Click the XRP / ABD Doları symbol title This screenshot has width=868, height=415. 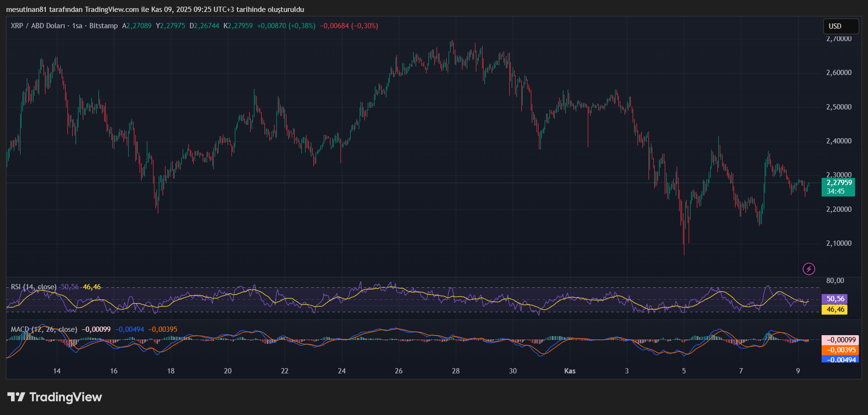(x=38, y=26)
